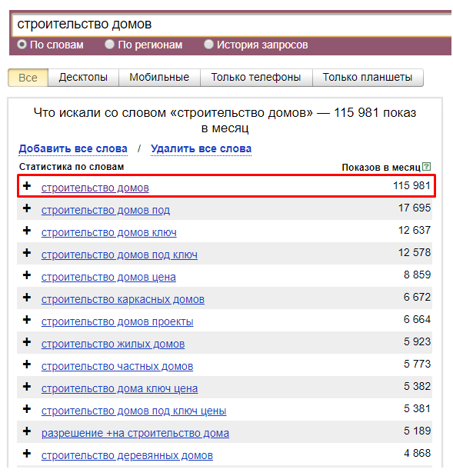
Task: Switch to the 'Мобильные' tab
Action: coord(159,78)
